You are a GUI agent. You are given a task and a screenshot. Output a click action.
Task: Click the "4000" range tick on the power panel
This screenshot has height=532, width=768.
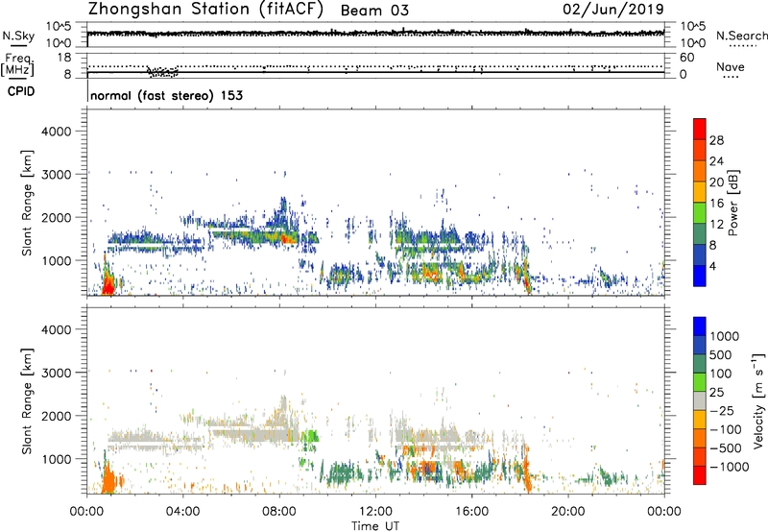click(56, 132)
